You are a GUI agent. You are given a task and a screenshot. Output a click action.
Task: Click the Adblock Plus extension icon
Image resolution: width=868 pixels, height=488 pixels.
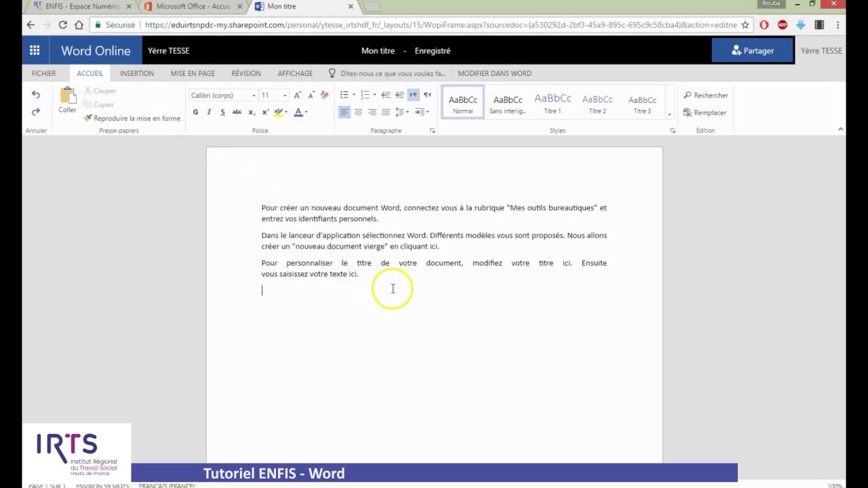coord(783,25)
